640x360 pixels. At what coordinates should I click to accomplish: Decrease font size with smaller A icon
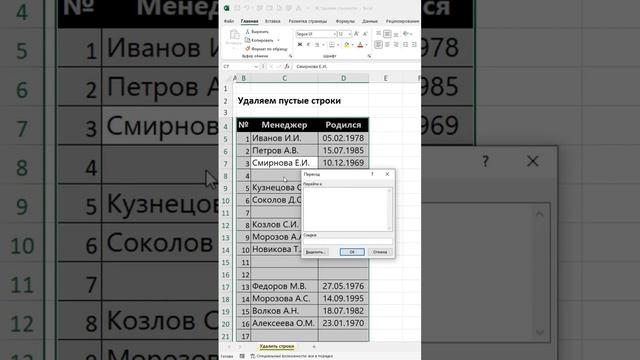365,34
